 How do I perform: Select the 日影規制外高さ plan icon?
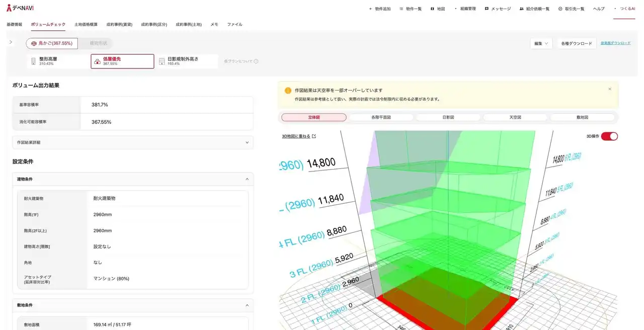coord(162,61)
